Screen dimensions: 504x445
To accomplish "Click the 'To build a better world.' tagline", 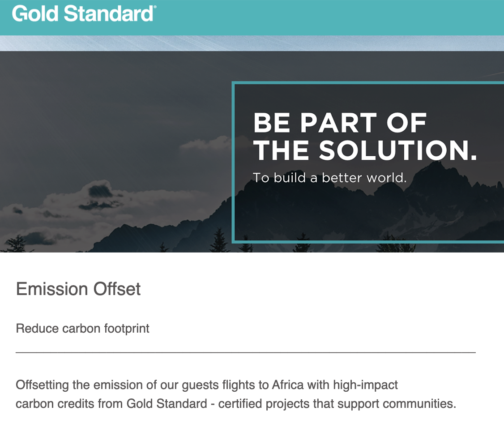I will point(329,178).
